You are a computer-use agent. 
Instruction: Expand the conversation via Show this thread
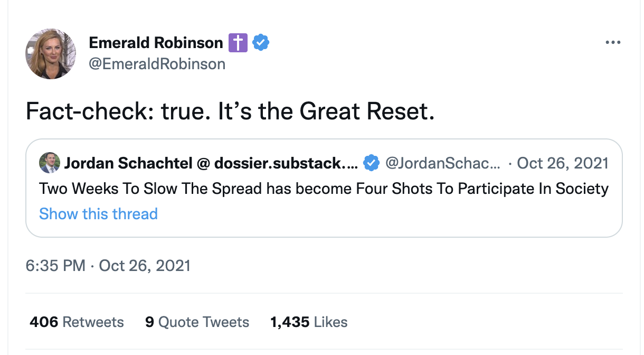point(98,214)
